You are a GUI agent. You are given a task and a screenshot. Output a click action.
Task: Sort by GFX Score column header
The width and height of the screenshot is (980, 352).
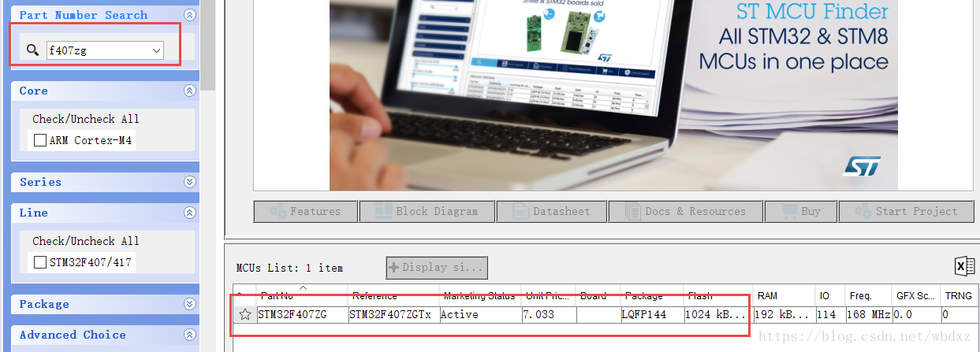(x=917, y=296)
